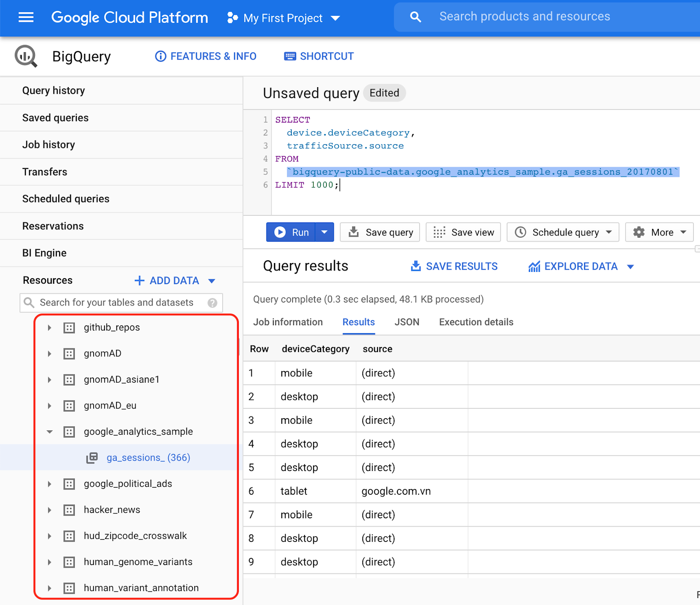Viewport: 700px width, 605px height.
Task: Click the SHORTCUT link
Action: (319, 56)
